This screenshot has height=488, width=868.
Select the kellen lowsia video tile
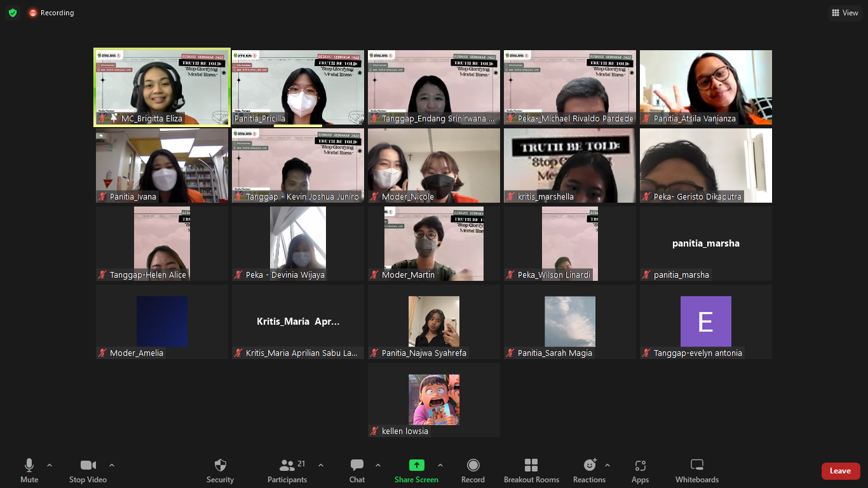point(434,400)
